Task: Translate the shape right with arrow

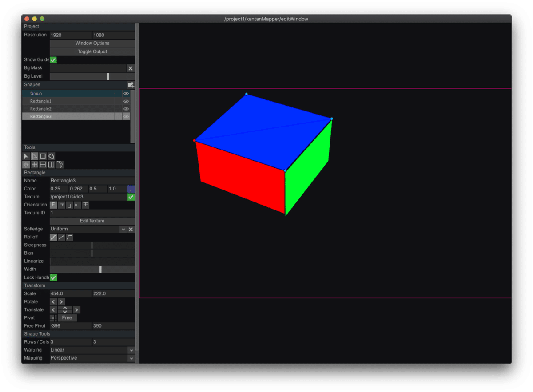Action: coord(76,310)
